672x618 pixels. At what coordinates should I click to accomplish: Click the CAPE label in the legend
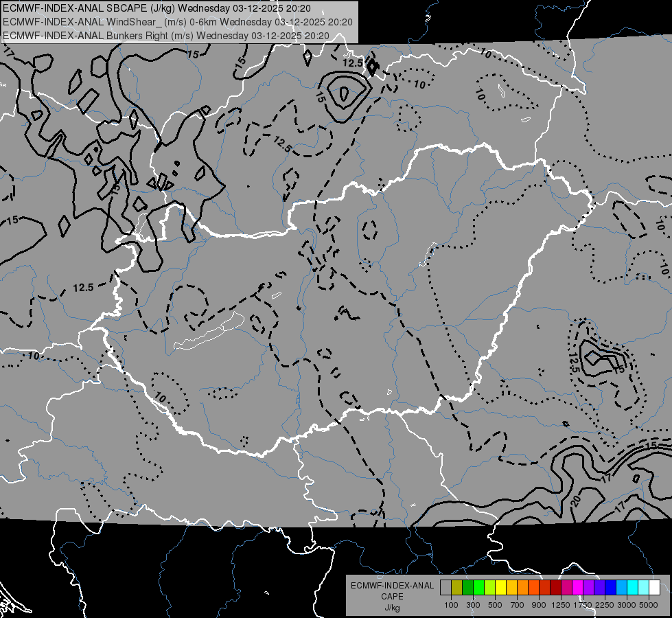tap(392, 597)
